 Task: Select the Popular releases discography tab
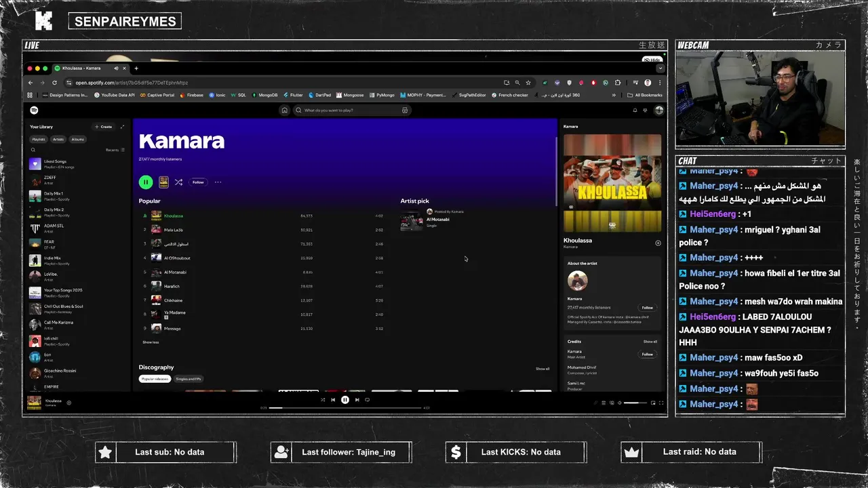click(x=155, y=379)
